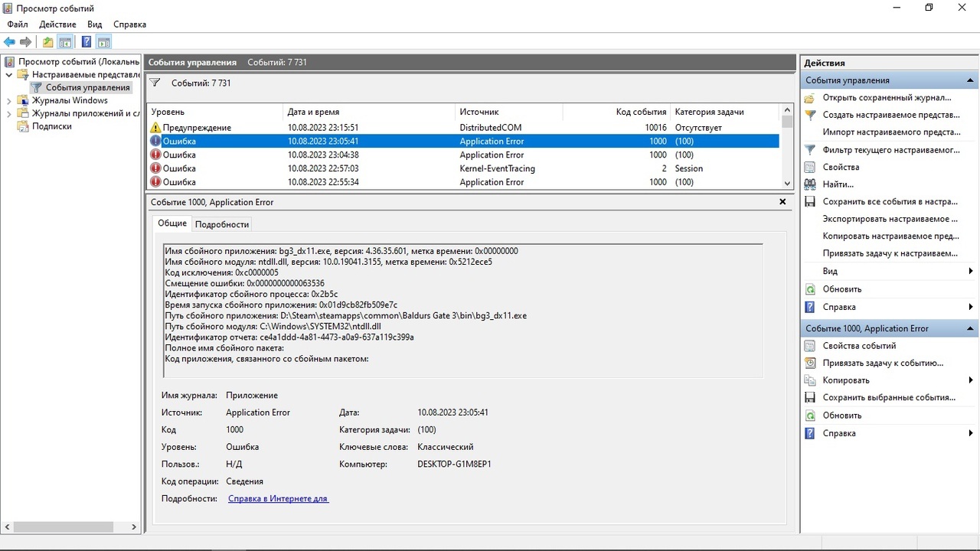980x551 pixels.
Task: Switch to the Подробности tab
Action: pyautogui.click(x=222, y=224)
